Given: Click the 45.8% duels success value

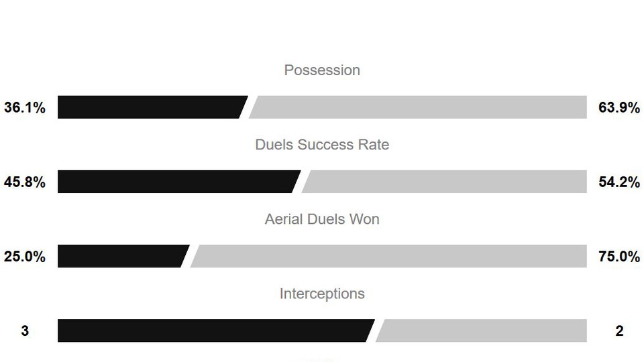Looking at the screenshot, I should pos(25,182).
